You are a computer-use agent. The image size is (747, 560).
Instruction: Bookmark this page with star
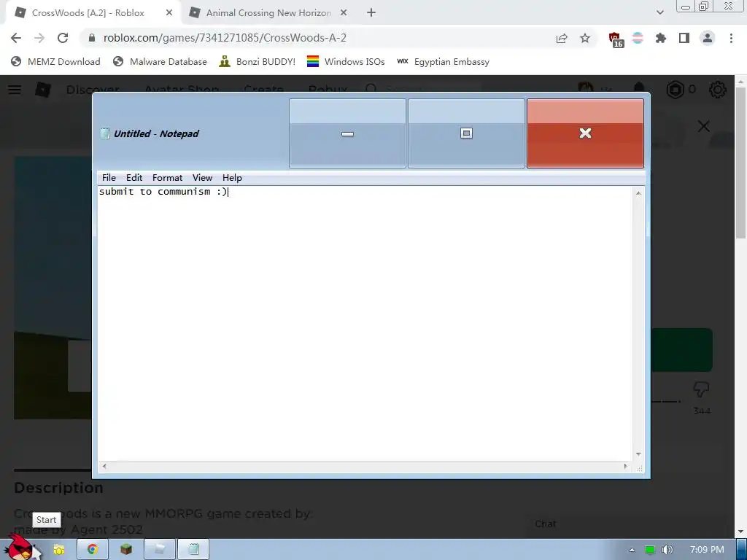[x=585, y=38]
